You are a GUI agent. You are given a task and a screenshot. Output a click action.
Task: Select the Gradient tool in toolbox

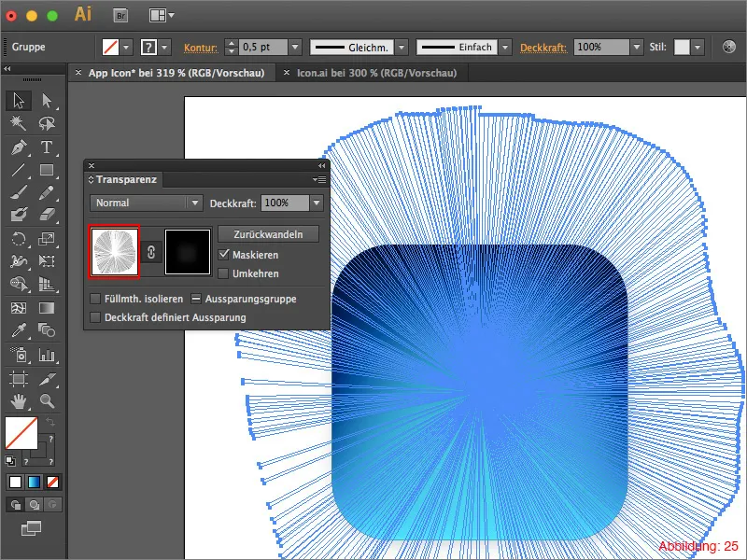[x=47, y=308]
